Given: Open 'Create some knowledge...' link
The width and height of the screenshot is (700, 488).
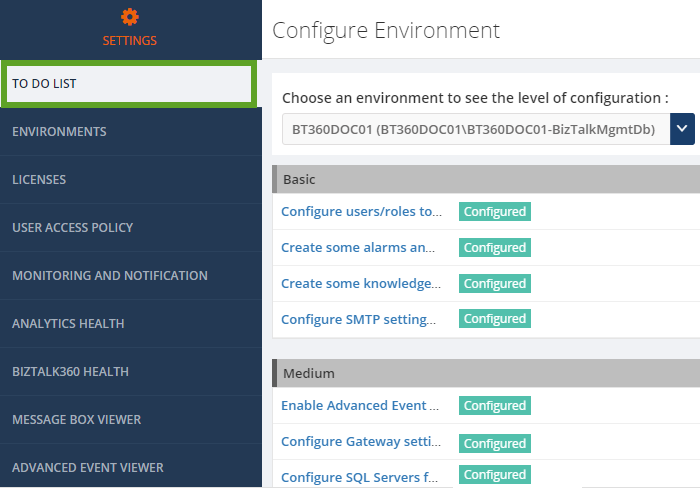Looking at the screenshot, I should coord(361,284).
